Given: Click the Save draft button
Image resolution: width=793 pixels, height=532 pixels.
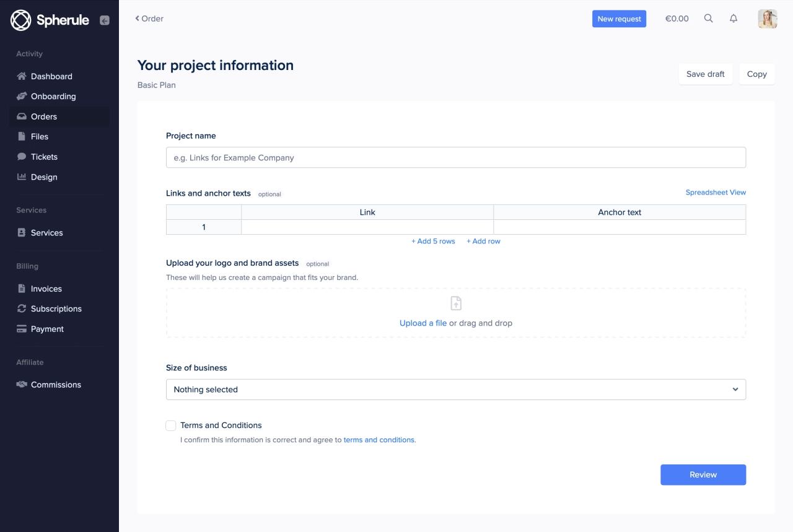Looking at the screenshot, I should (x=706, y=74).
